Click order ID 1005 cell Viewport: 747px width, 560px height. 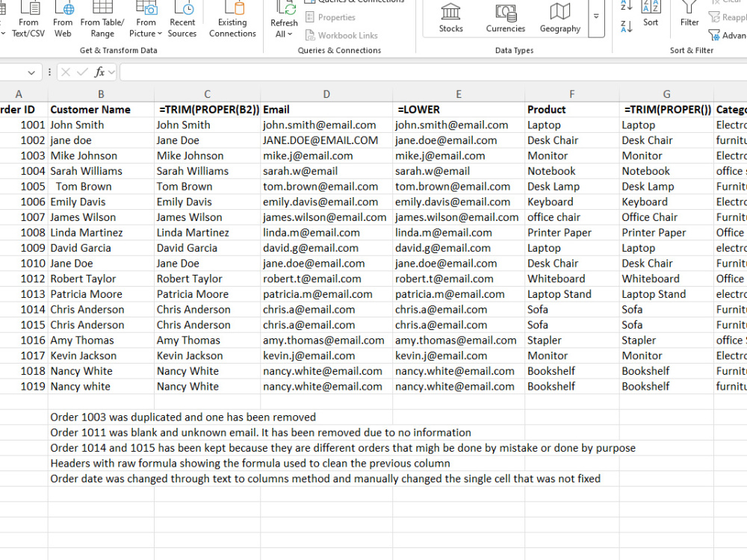pyautogui.click(x=24, y=187)
